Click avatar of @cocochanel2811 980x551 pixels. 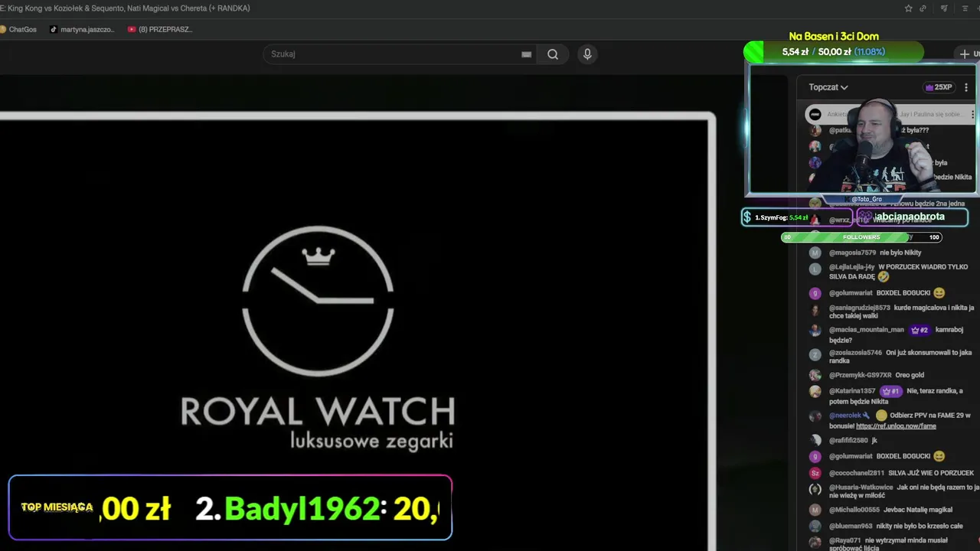tap(815, 474)
